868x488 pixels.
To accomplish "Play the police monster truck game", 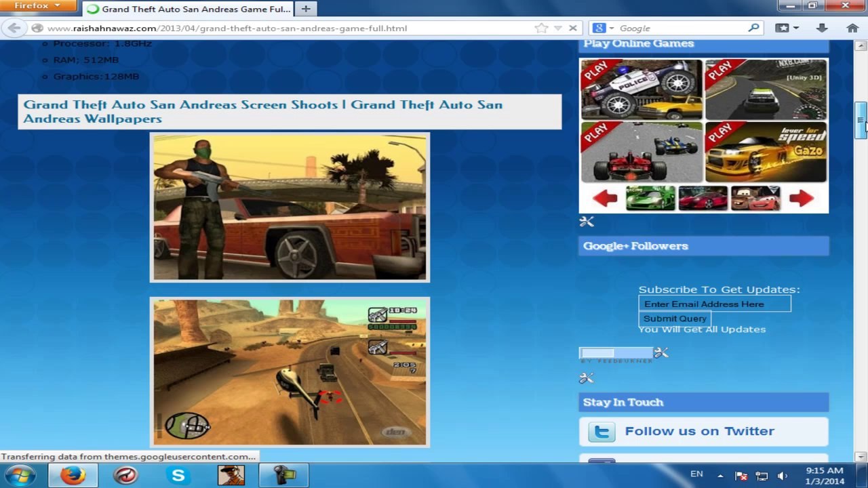I will pyautogui.click(x=642, y=89).
